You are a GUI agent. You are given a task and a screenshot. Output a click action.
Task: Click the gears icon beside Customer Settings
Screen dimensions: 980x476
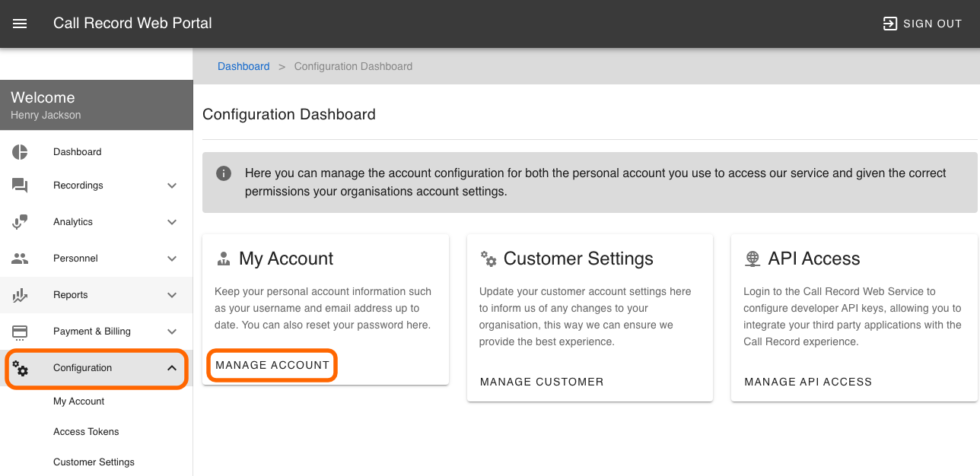pos(488,259)
